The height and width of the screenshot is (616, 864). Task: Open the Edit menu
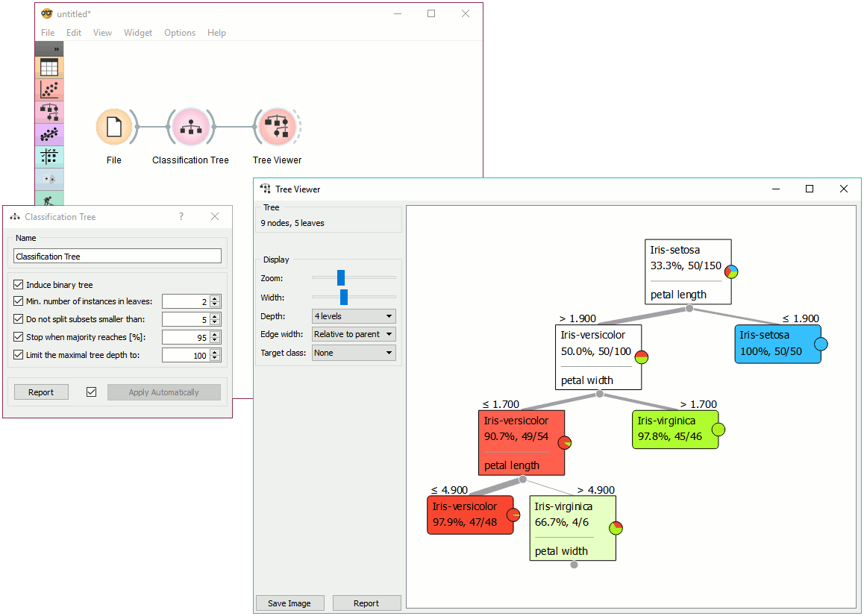click(x=74, y=33)
